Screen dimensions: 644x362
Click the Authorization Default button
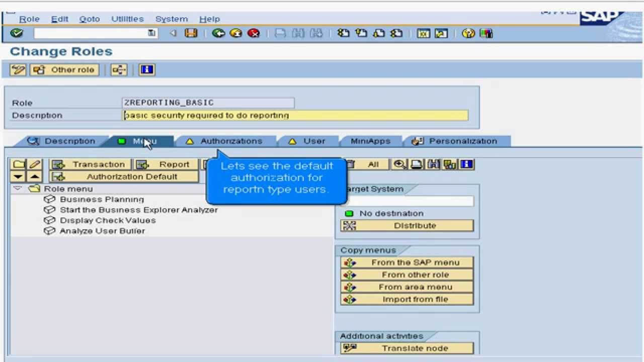coord(124,176)
